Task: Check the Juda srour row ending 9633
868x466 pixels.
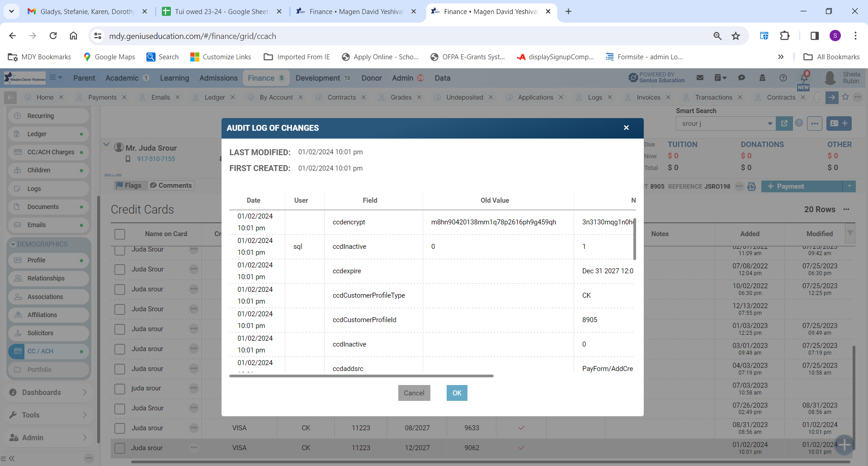Action: (120, 428)
